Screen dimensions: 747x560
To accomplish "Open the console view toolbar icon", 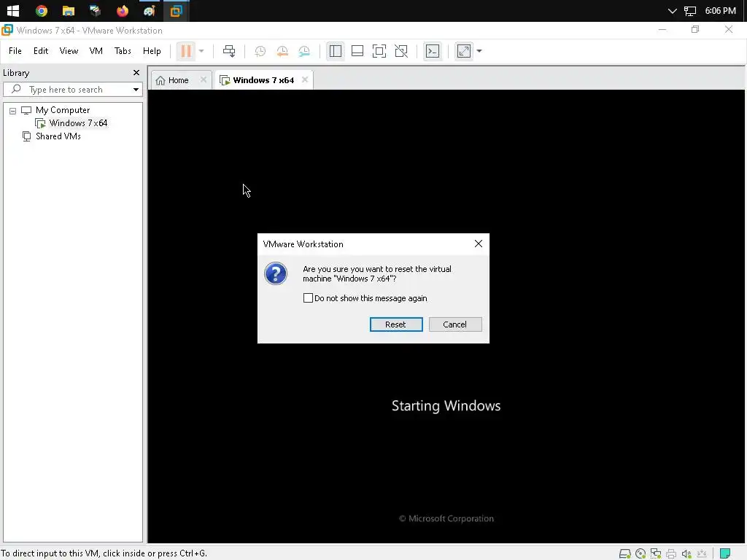I will pos(433,51).
